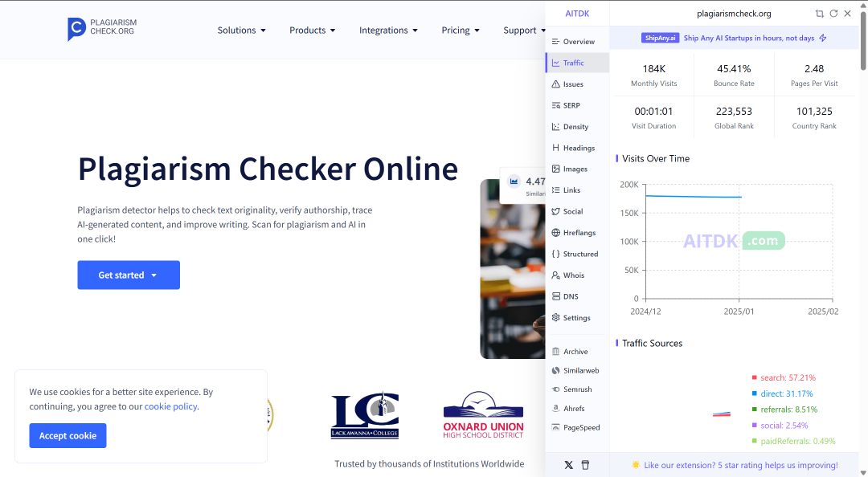Select the Traffic chart icon
Screen dimensions: 868x477
(x=555, y=63)
